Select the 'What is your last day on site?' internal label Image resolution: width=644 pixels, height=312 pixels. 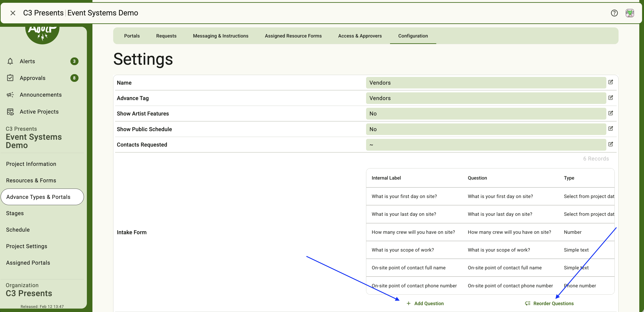(404, 214)
